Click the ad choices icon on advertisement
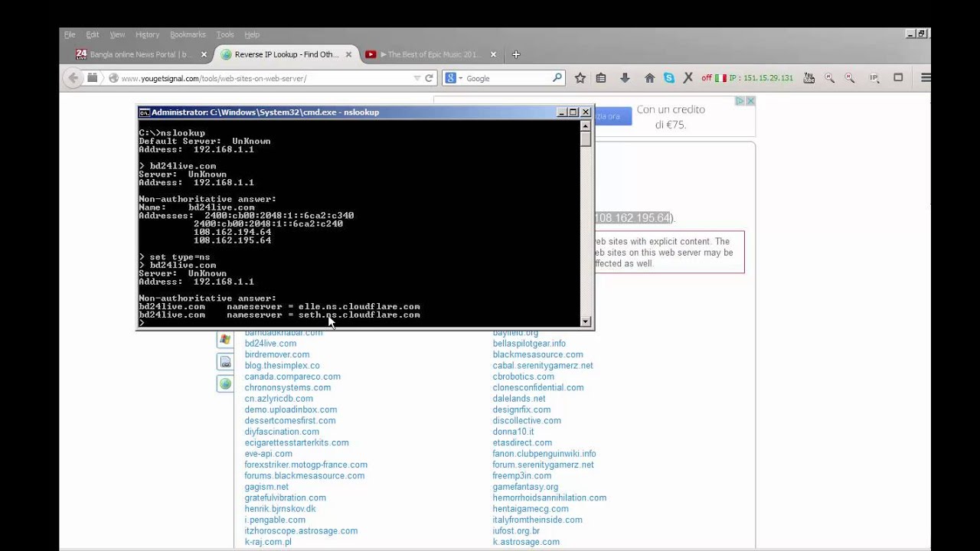The image size is (980, 551). point(740,101)
